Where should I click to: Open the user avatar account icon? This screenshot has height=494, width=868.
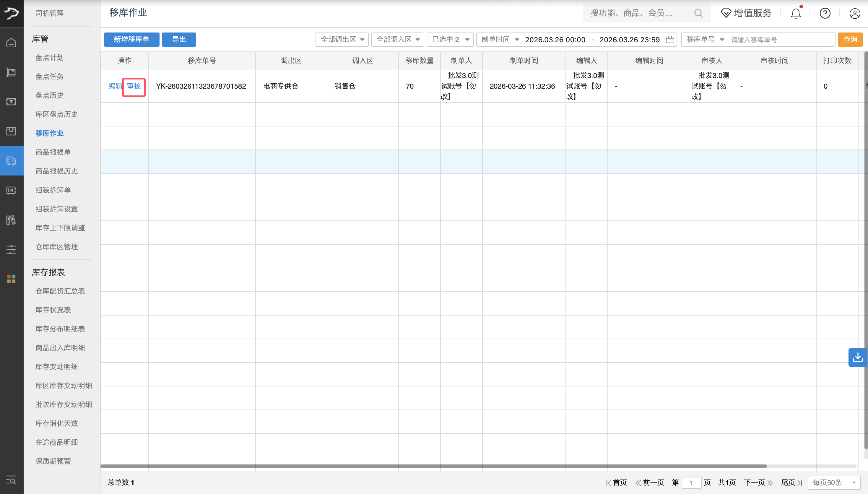pyautogui.click(x=854, y=13)
